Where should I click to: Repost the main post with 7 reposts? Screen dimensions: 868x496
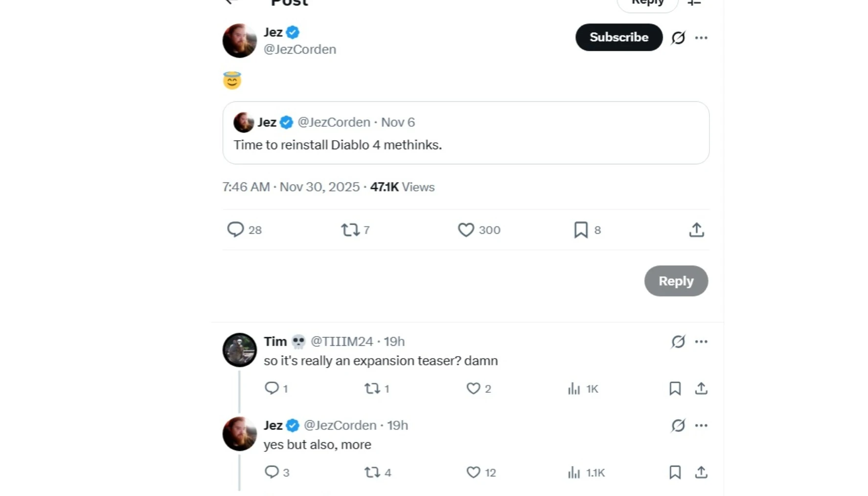pos(350,229)
